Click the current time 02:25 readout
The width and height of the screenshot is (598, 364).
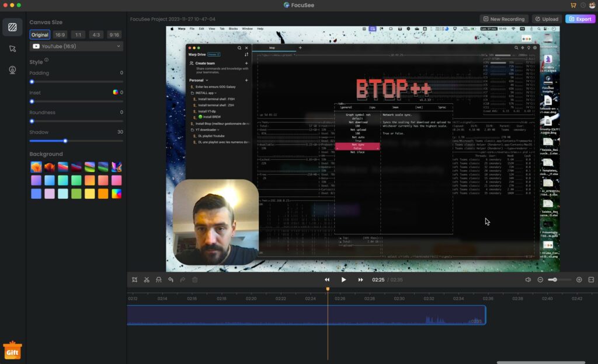[378, 280]
